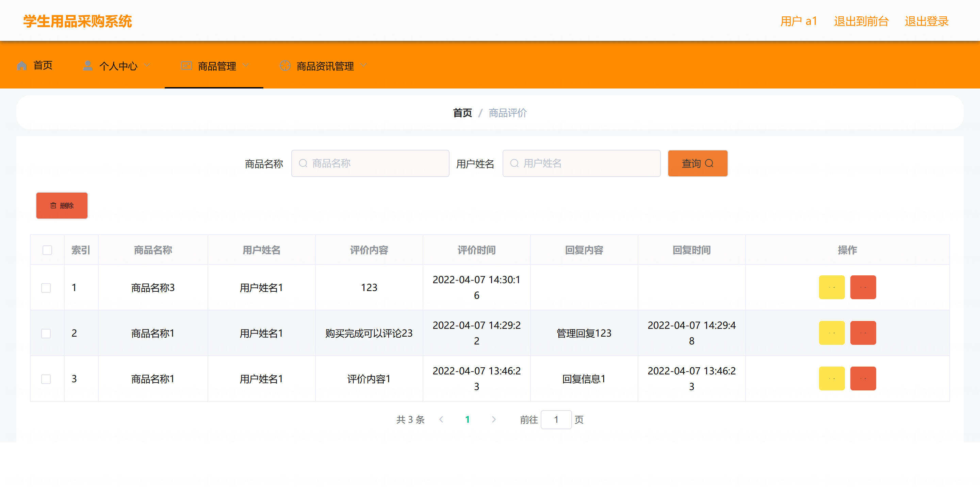Expand the 商品资讯管理 dropdown chevron
The width and height of the screenshot is (980, 499).
pyautogui.click(x=363, y=65)
